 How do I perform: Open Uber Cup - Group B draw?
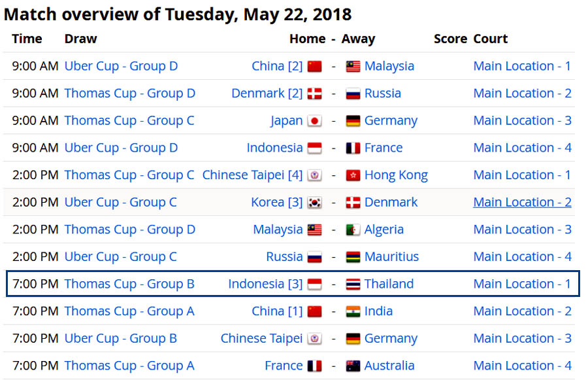point(121,339)
